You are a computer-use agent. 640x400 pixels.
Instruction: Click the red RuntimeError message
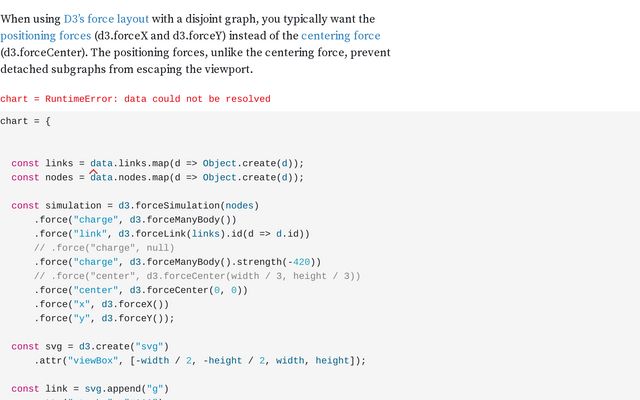[135, 99]
